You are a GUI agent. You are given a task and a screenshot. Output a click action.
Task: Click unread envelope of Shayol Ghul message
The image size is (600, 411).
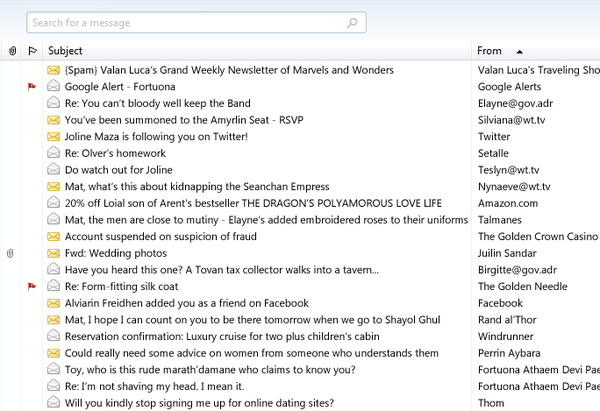pos(54,320)
